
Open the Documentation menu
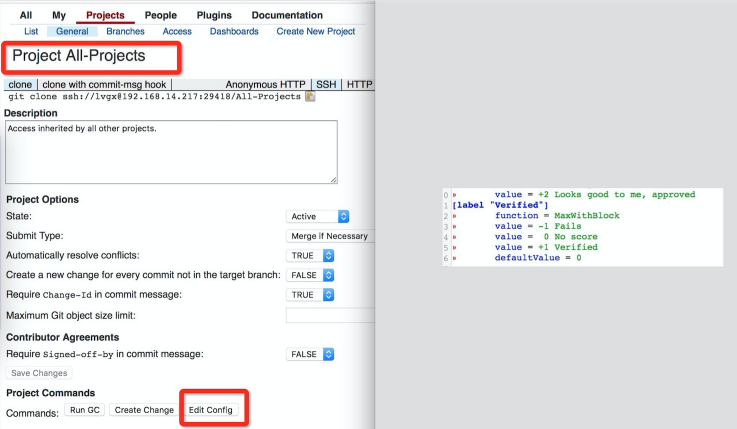[287, 15]
